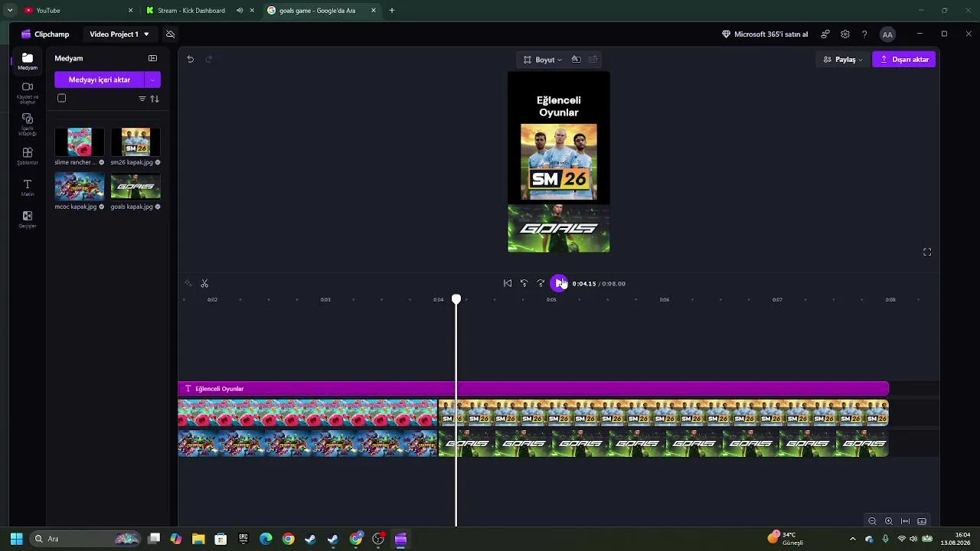Expand the Paylaş share dropdown
The height and width of the screenshot is (551, 980).
point(842,60)
